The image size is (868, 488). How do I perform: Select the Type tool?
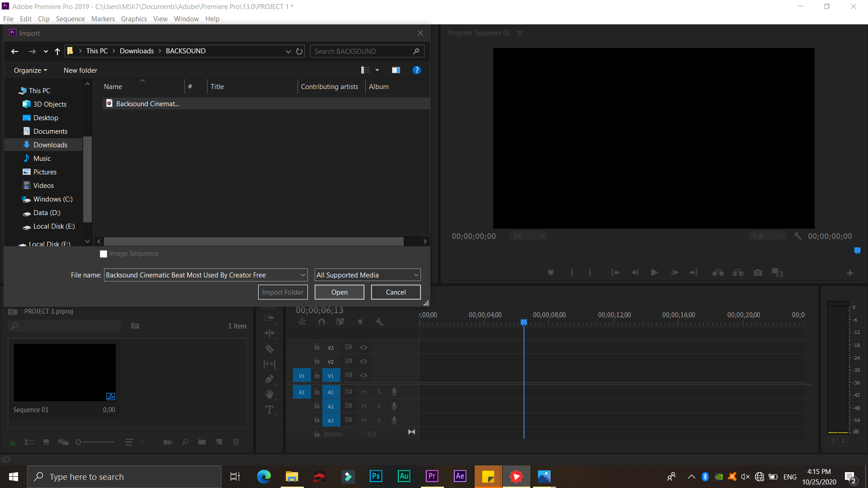(x=269, y=410)
